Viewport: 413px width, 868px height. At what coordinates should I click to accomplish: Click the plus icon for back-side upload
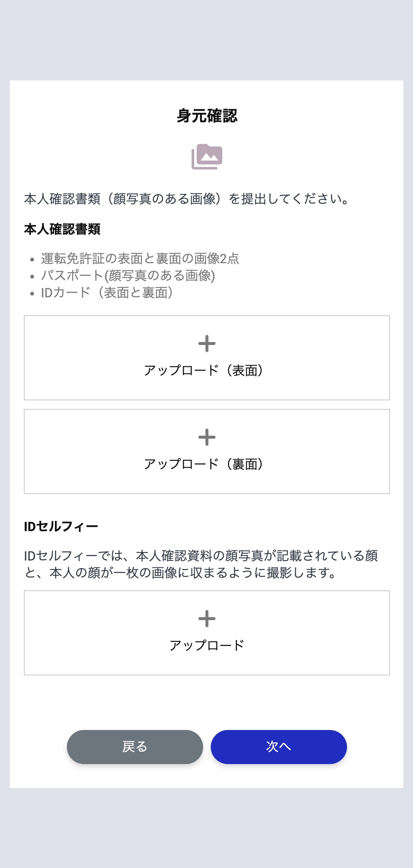tap(207, 437)
